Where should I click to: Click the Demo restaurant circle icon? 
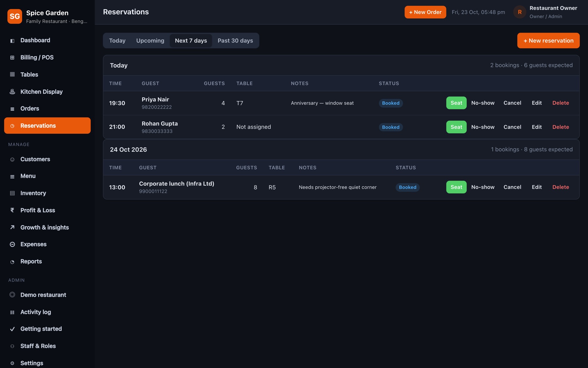point(12,295)
